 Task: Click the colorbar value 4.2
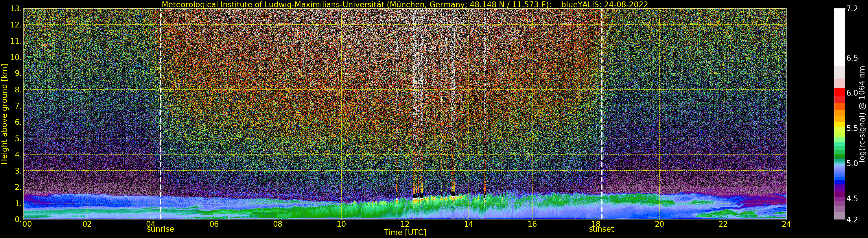[x=852, y=220]
